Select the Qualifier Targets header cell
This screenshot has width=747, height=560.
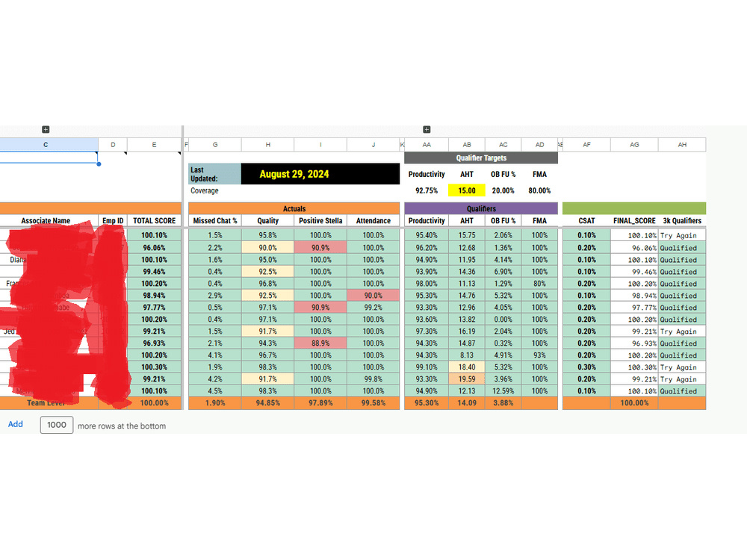click(x=481, y=158)
